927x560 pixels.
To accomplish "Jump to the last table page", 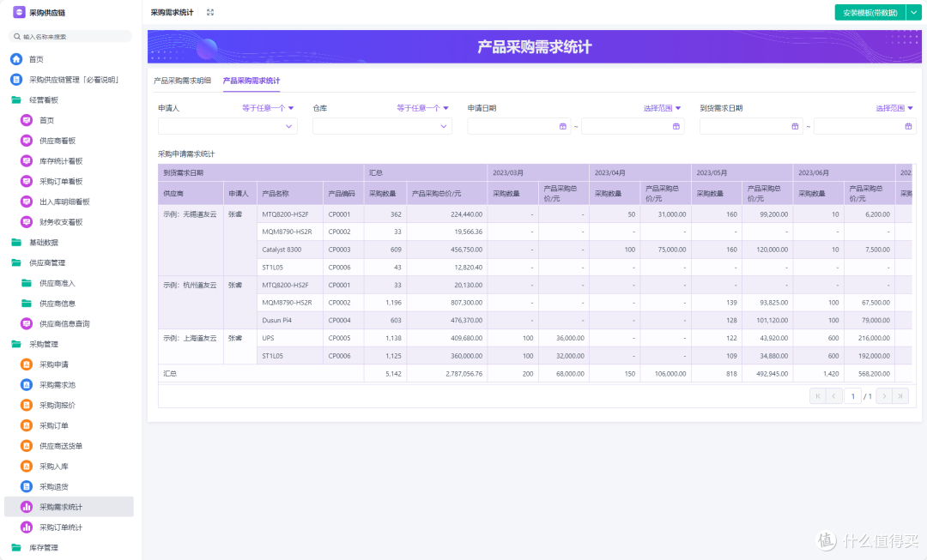I will tap(900, 396).
